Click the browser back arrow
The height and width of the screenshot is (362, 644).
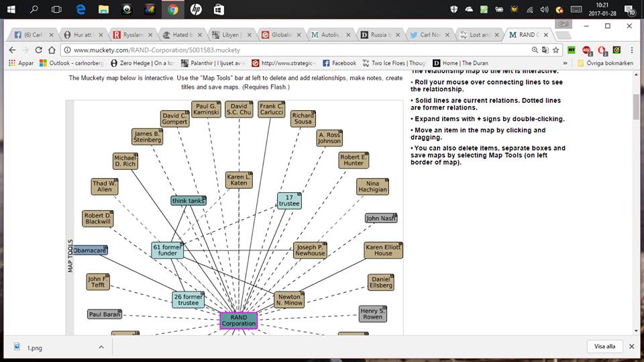pyautogui.click(x=12, y=50)
